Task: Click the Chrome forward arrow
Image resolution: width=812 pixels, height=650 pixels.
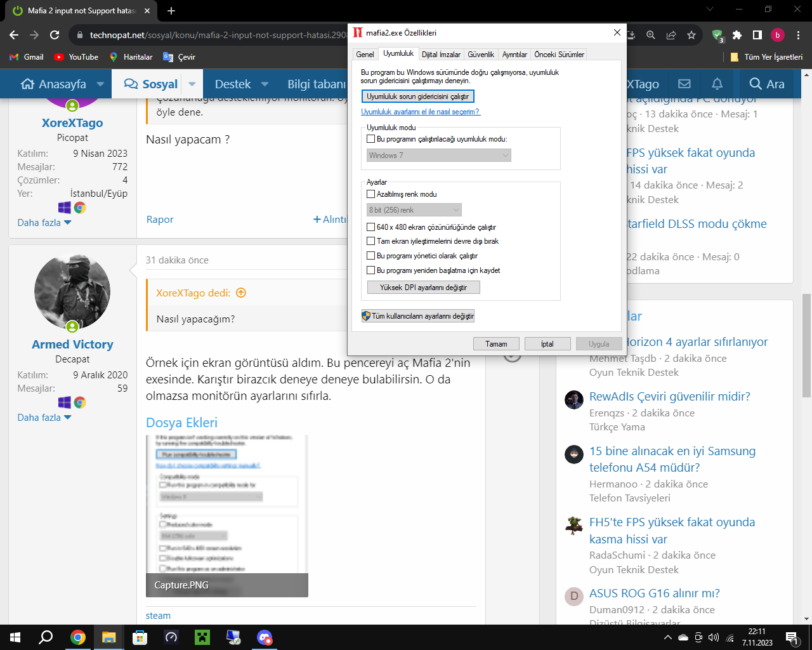Action: tap(34, 35)
